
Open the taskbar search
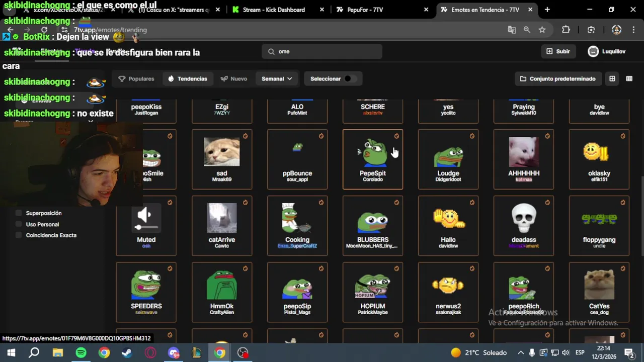(34, 352)
